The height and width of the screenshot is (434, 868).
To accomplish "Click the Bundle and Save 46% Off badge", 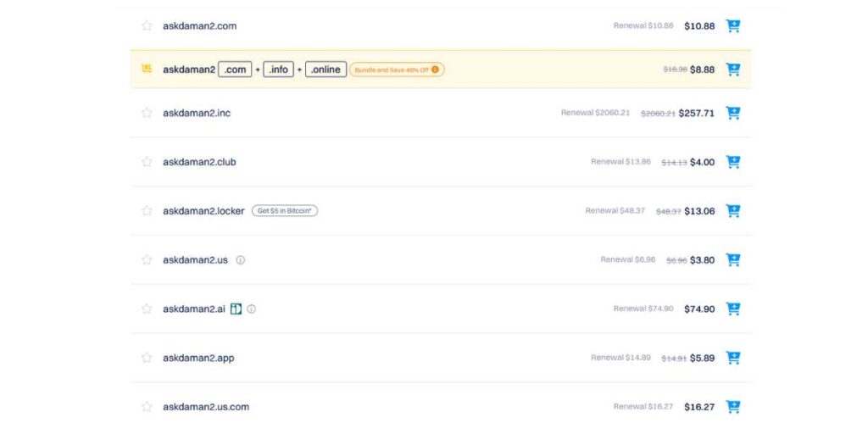I will pos(396,70).
